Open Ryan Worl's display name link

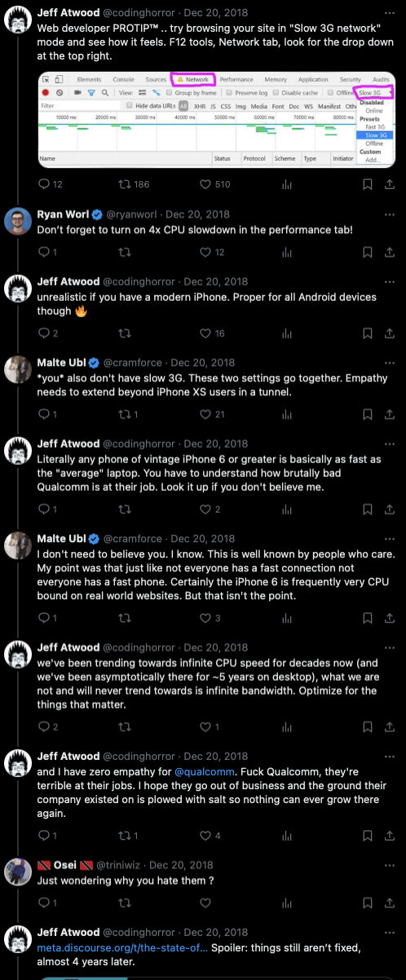click(x=62, y=214)
